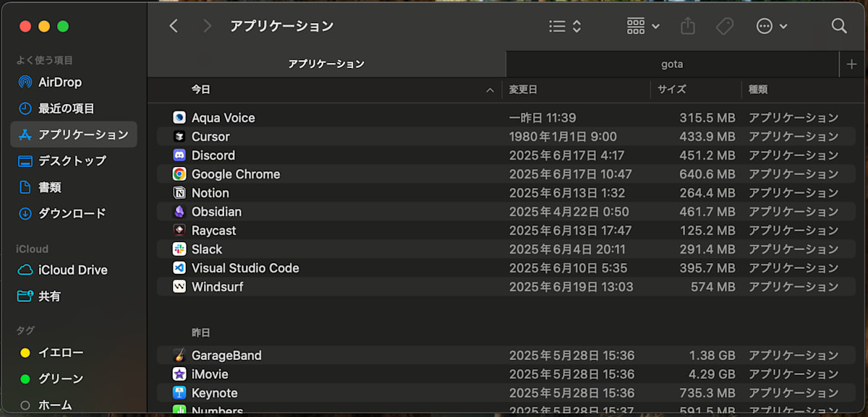Click the イエロー tag yellow dot
868x417 pixels.
(x=25, y=353)
